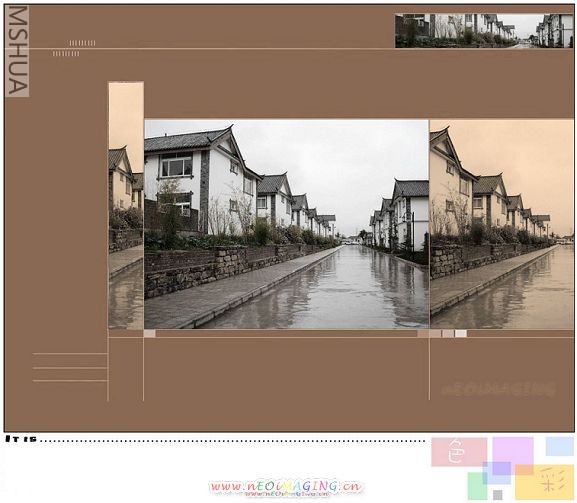This screenshot has height=503, width=577.
Task: Click the yellow square with Chinese character
Action: point(545,482)
